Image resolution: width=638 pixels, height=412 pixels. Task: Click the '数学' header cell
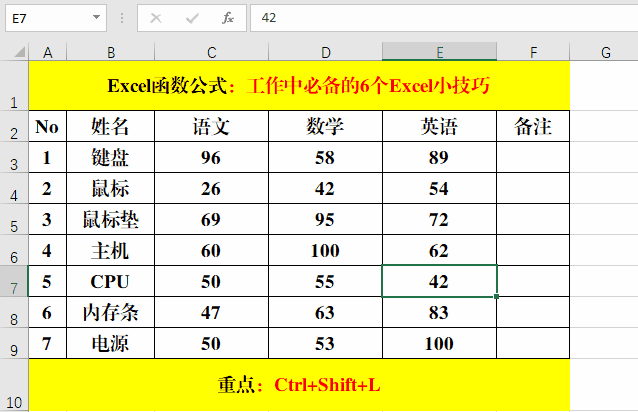[326, 126]
